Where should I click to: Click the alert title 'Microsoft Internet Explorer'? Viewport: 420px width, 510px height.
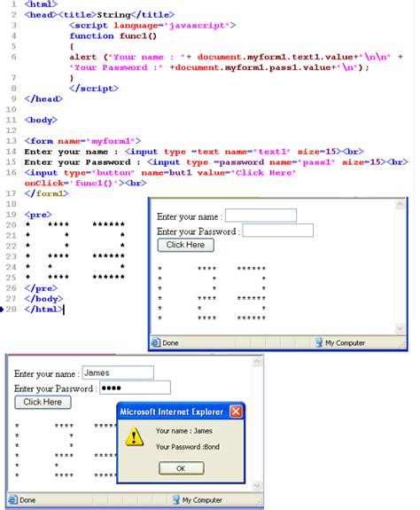[x=172, y=412]
